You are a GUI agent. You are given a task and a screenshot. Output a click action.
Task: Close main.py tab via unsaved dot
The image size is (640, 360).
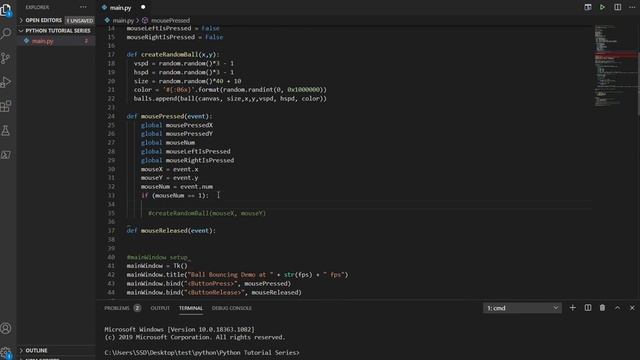[x=143, y=7]
